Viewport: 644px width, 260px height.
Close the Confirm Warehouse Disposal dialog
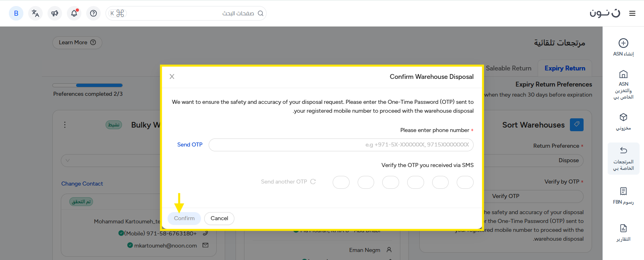[x=172, y=76]
